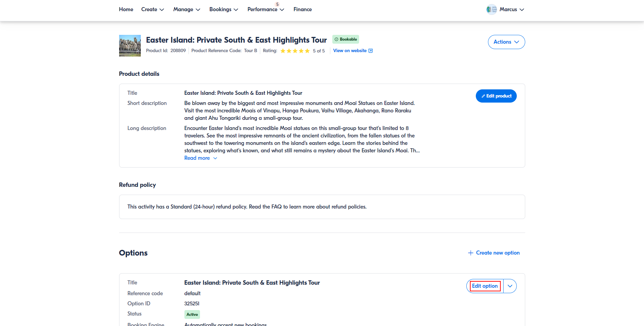The width and height of the screenshot is (644, 326).
Task: Expand the Manage menu
Action: pyautogui.click(x=186, y=9)
